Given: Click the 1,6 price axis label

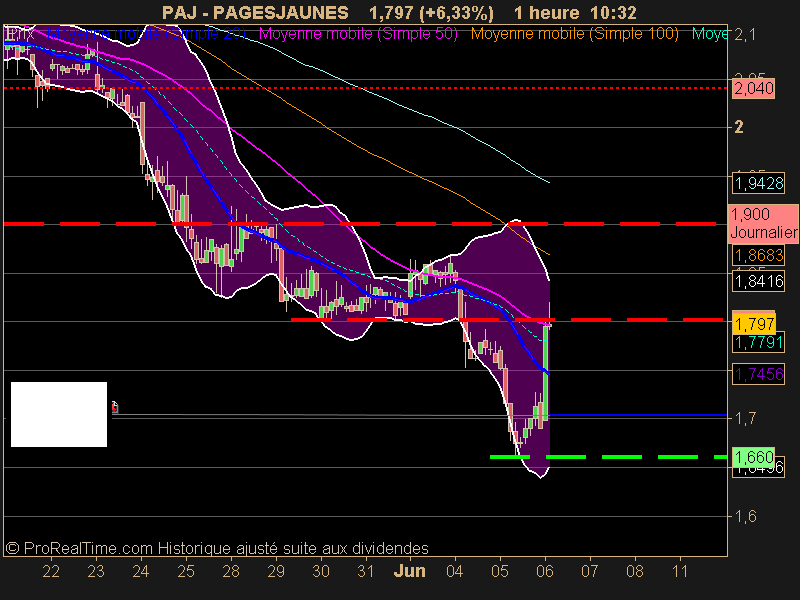Looking at the screenshot, I should coord(745,516).
